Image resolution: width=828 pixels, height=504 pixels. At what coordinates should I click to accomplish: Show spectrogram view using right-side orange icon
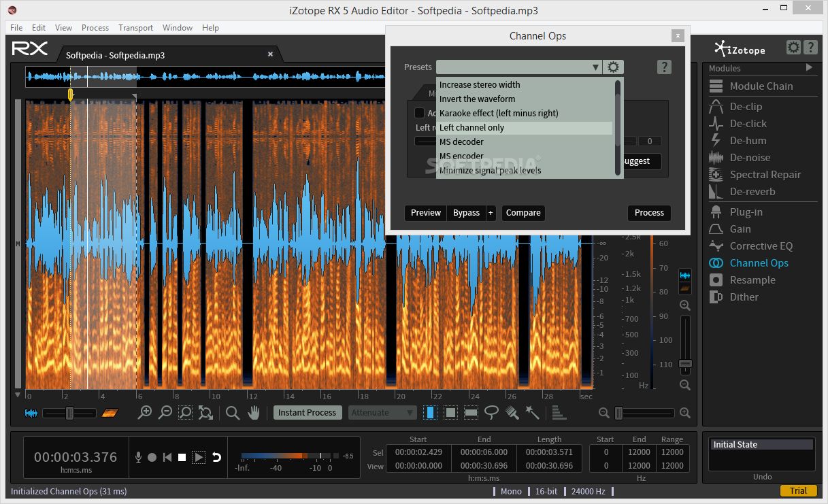point(685,290)
